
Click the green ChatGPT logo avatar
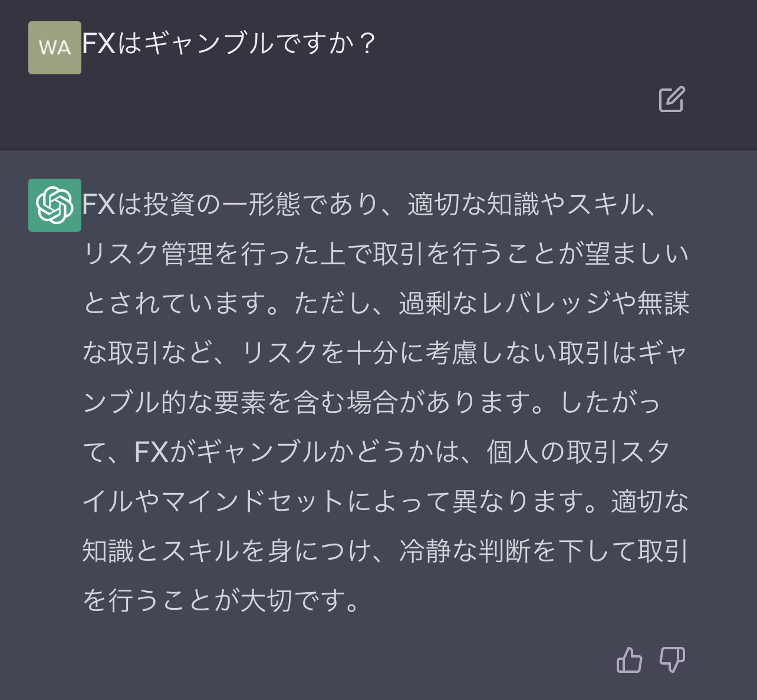click(55, 205)
